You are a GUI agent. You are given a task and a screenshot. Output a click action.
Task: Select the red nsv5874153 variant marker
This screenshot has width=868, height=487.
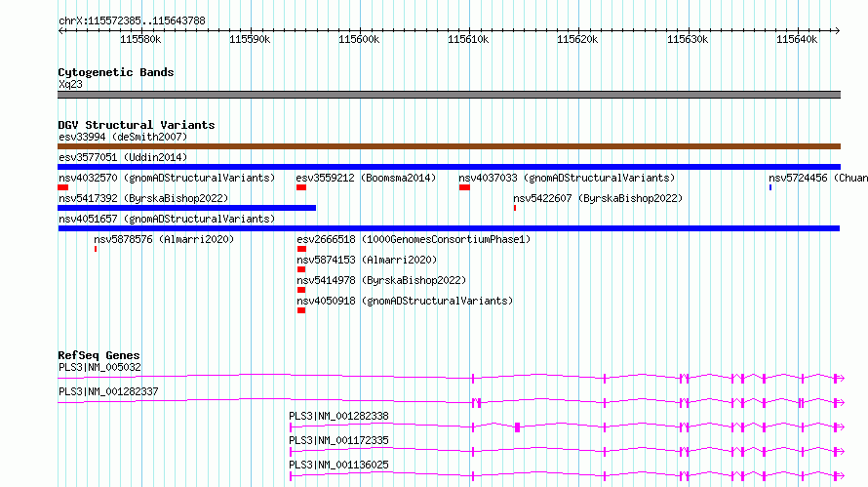(x=301, y=269)
